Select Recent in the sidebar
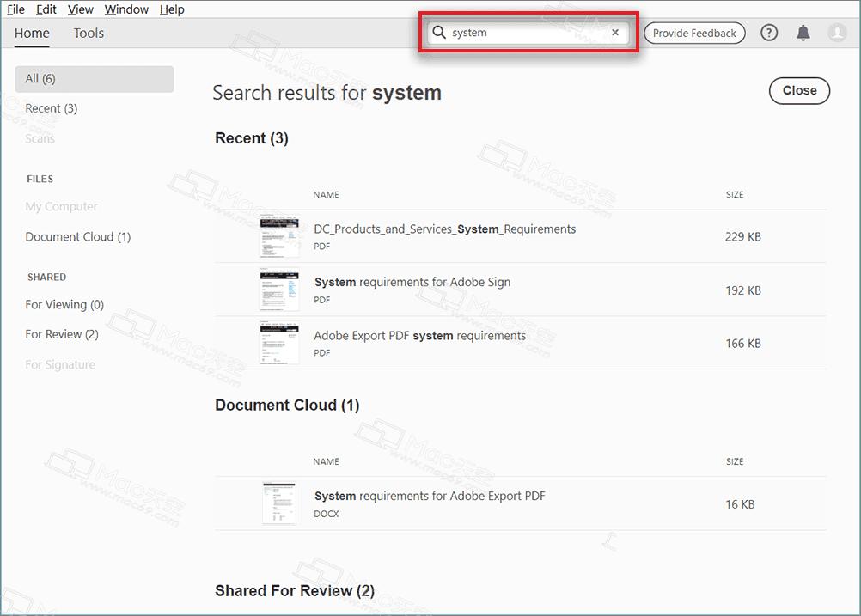Viewport: 861px width, 616px height. click(x=51, y=108)
